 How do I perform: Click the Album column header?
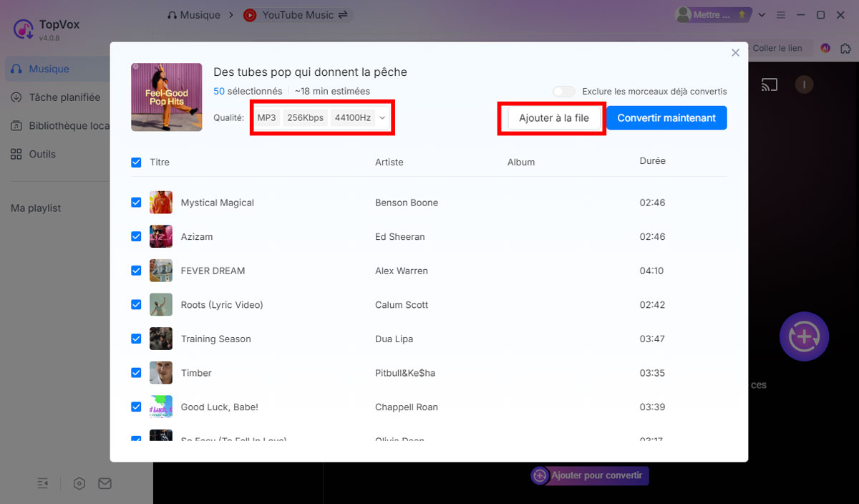click(x=521, y=163)
